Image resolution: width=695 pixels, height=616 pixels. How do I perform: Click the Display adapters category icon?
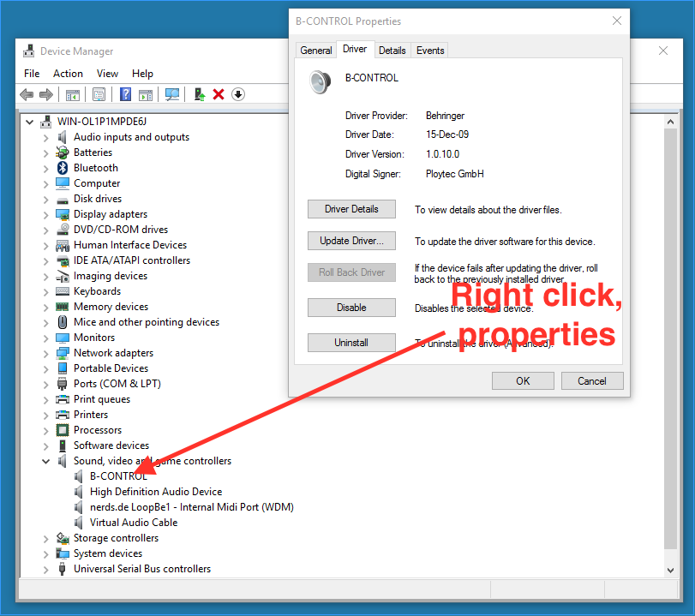click(x=63, y=214)
